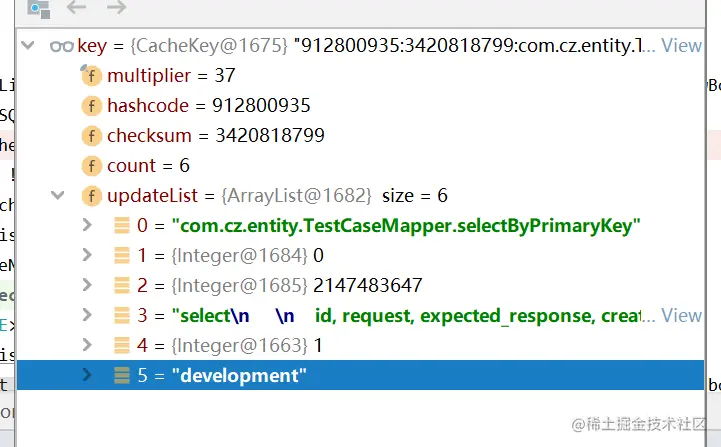Click the field icon beside updateList

coord(92,196)
